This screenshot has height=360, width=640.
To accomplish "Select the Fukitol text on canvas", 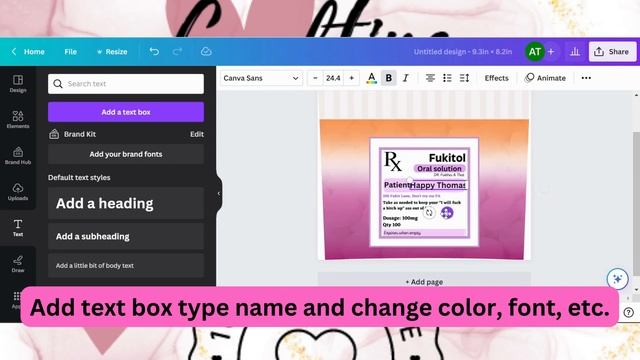I will tap(447, 158).
